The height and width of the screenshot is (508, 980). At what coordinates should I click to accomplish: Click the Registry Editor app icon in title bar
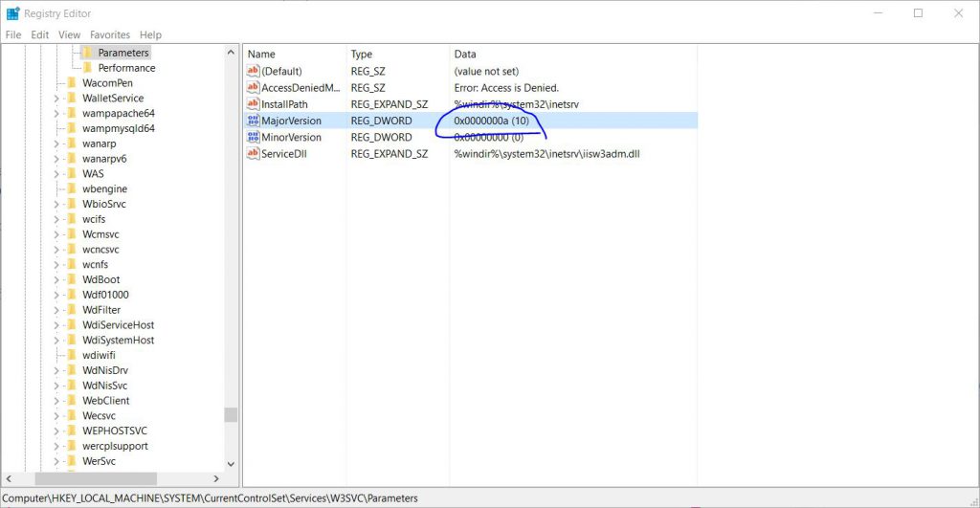pyautogui.click(x=12, y=13)
